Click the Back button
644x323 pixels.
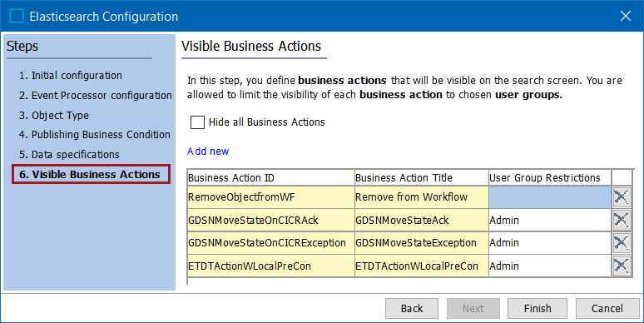[x=412, y=308]
